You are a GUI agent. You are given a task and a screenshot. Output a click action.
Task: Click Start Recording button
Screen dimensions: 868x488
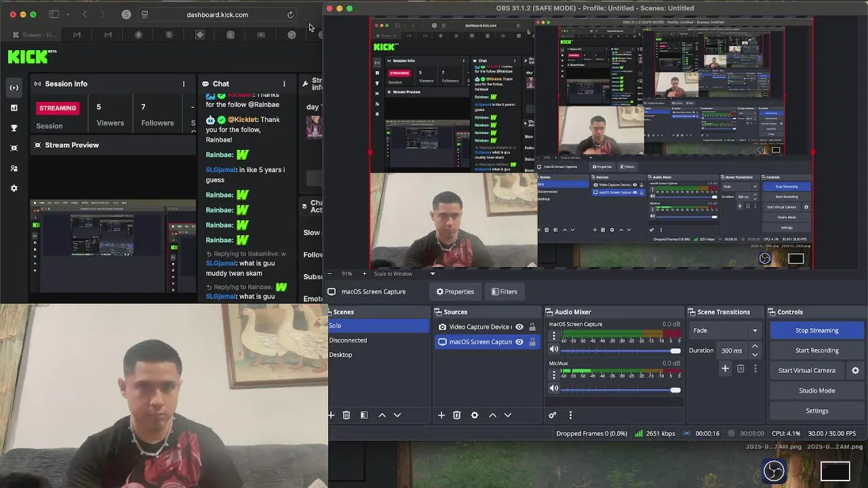[x=816, y=350]
